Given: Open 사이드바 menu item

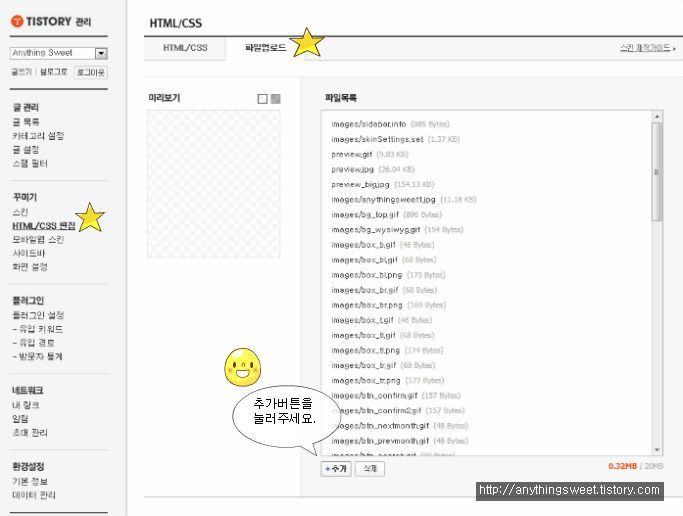Looking at the screenshot, I should click(29, 253).
